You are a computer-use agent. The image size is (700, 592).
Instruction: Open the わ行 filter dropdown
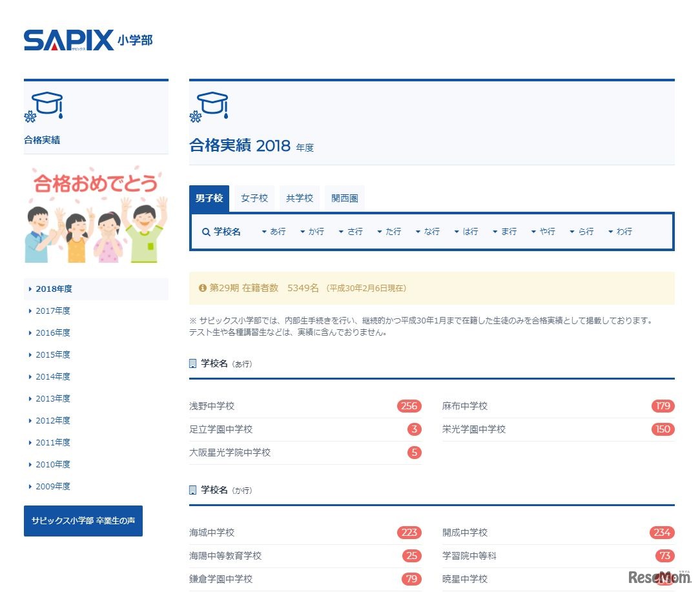[x=621, y=231]
